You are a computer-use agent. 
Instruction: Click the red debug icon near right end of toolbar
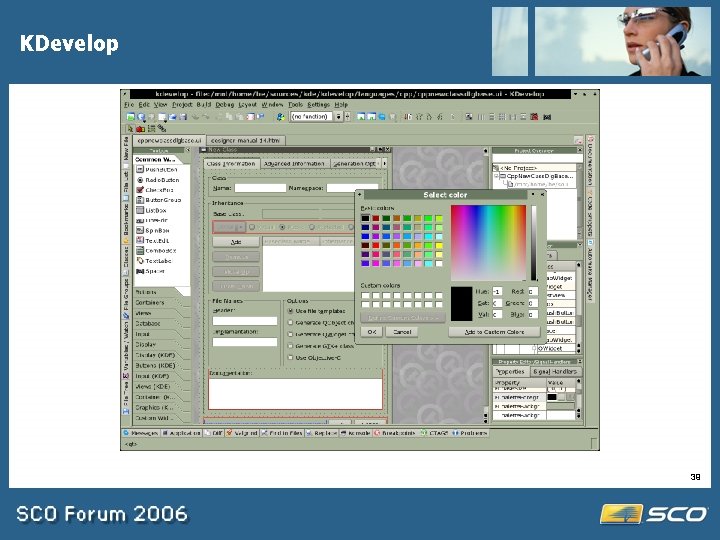tap(534, 117)
